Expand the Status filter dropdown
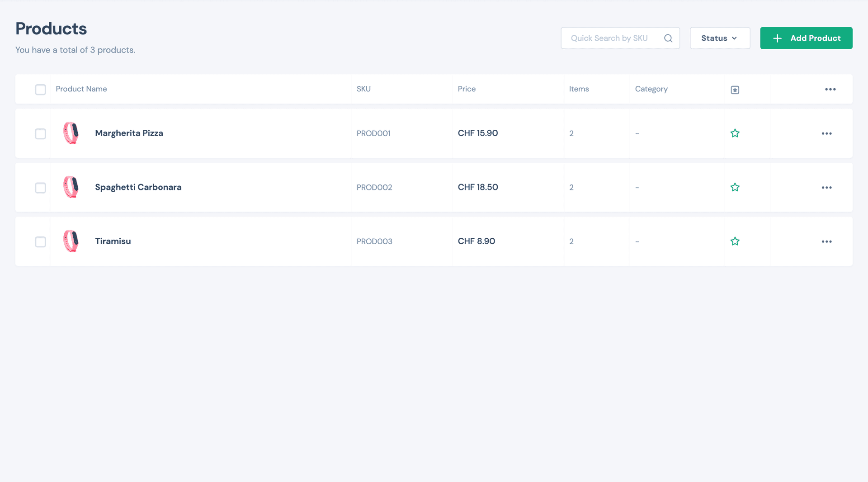Screen dimensions: 868x482 tap(719, 38)
